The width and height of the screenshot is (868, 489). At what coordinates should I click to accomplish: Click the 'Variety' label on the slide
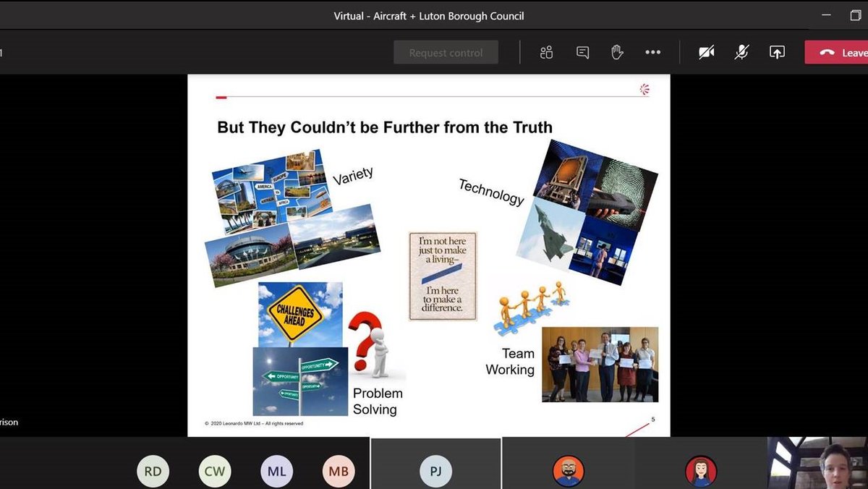[x=353, y=176]
